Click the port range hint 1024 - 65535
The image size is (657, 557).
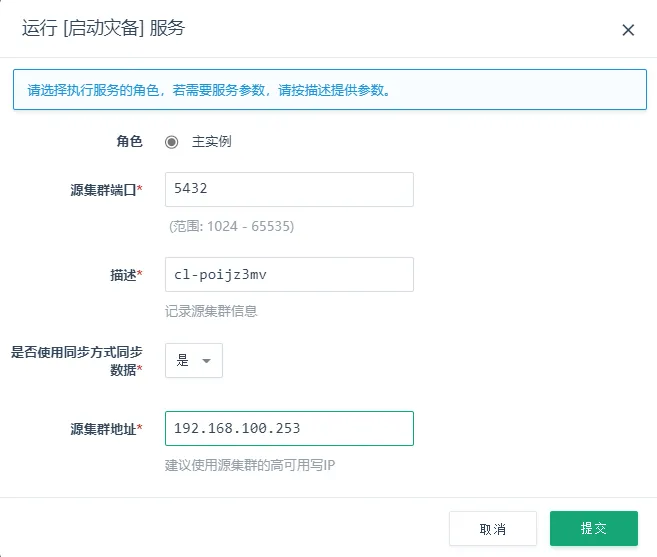pyautogui.click(x=231, y=226)
